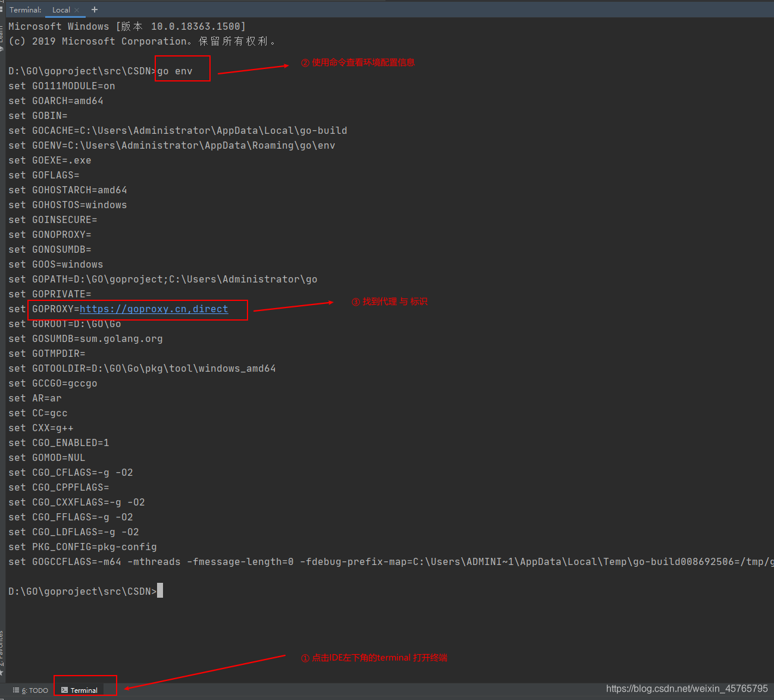
Task: Click the line 'set GOROOT=D:\GO\Go'
Action: [x=65, y=324]
